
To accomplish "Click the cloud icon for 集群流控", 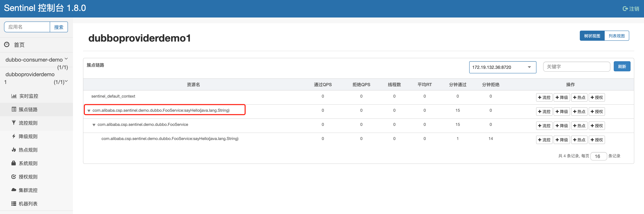I will click(14, 190).
